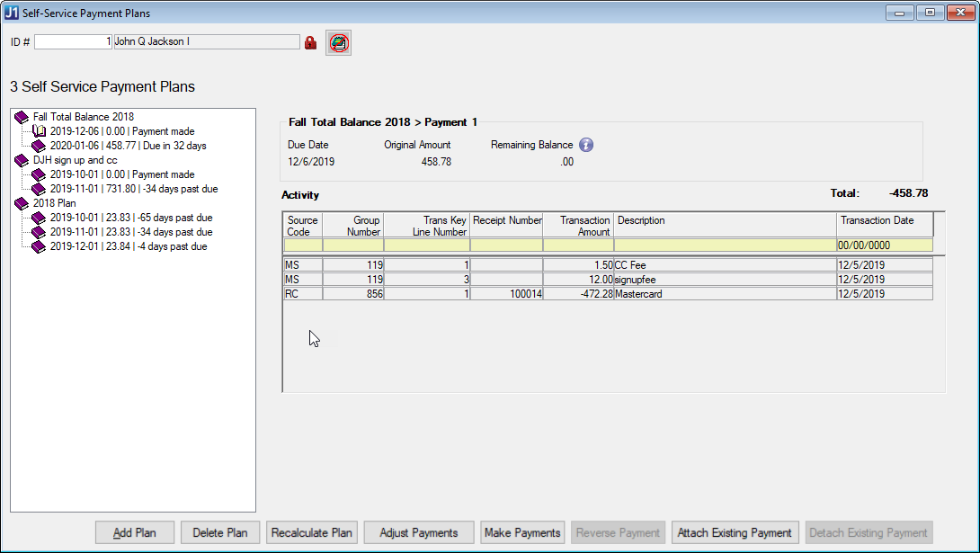Click the ID # input field
Viewport: 980px width, 553px height.
tap(73, 42)
